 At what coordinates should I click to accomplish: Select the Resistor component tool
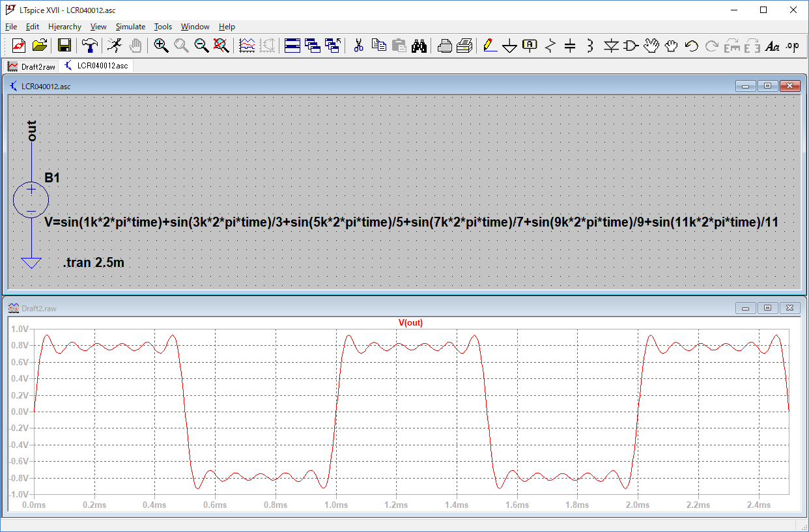point(550,45)
